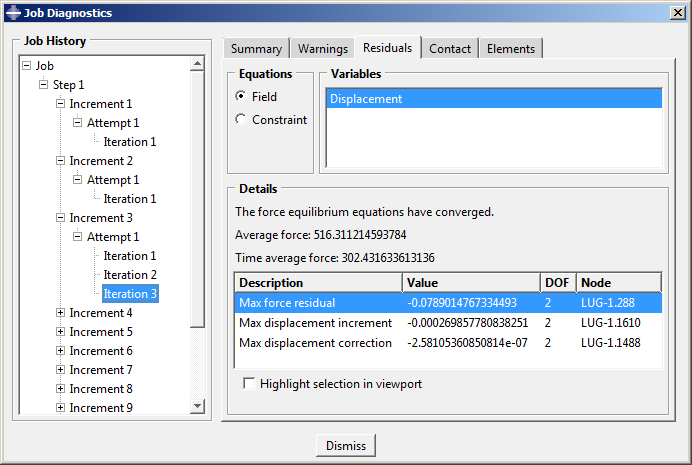Collapse Increment 3 tree node

click(60, 218)
